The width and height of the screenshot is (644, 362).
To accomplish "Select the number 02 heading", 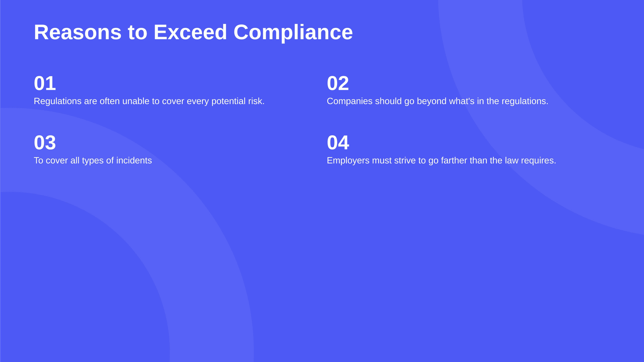I will (338, 83).
